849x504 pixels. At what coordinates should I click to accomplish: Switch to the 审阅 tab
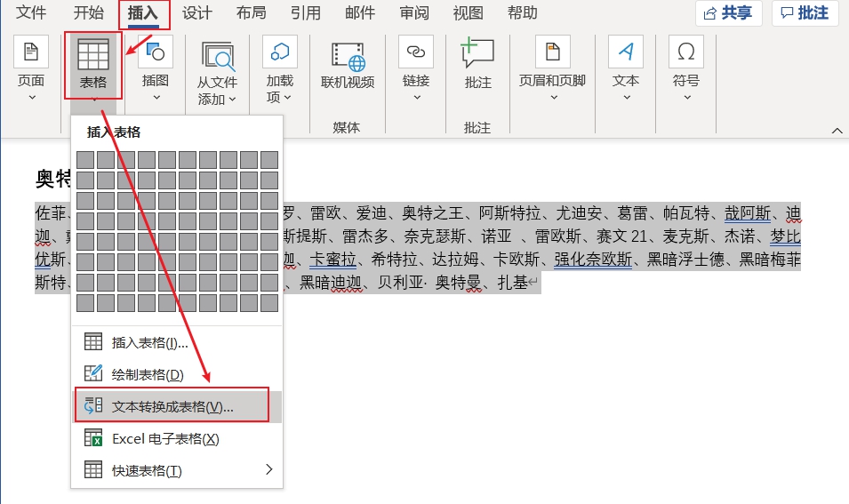[414, 12]
